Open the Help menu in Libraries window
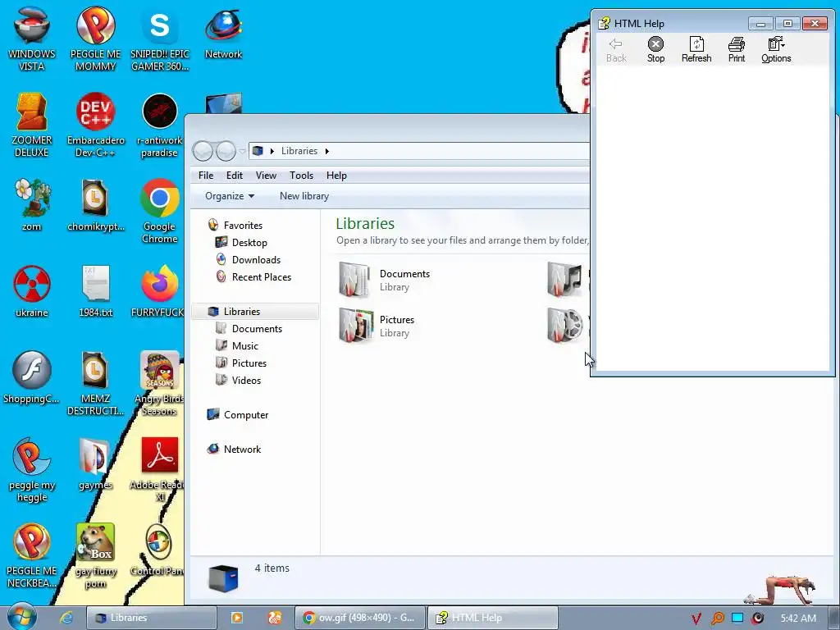Screen dimensions: 840x630 336,176
